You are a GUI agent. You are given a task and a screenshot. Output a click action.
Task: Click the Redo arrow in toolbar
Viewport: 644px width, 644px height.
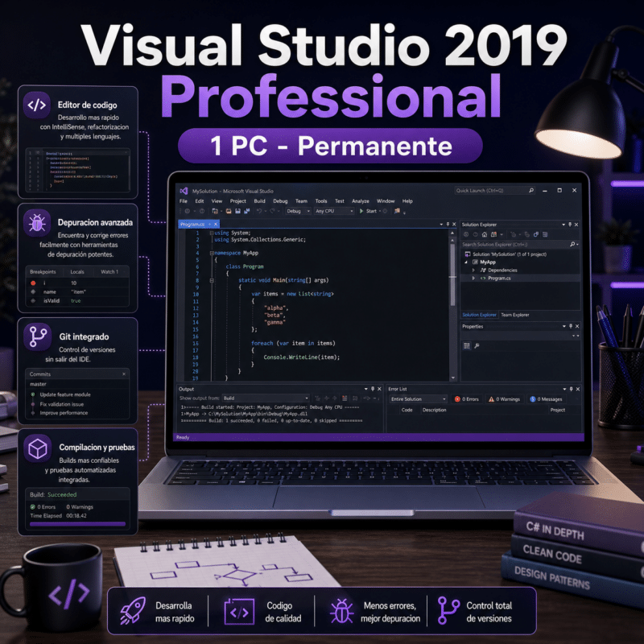[272, 211]
